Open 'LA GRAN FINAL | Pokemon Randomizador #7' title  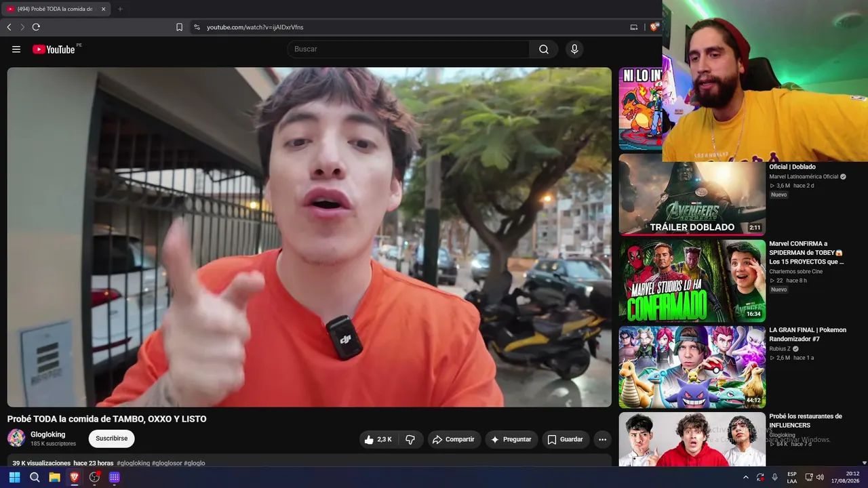tap(808, 334)
